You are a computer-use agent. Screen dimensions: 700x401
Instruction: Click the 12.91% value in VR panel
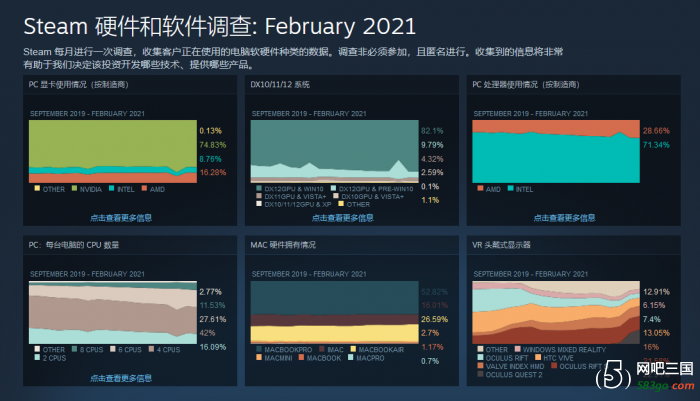pos(656,292)
